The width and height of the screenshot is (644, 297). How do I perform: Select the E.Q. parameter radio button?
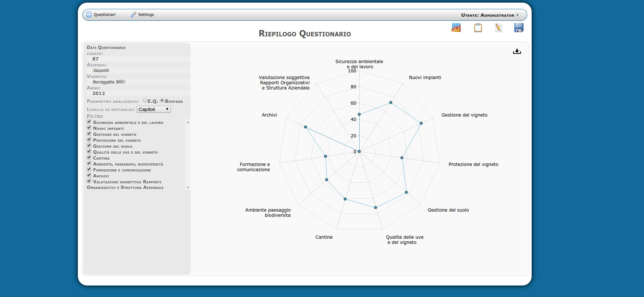145,101
